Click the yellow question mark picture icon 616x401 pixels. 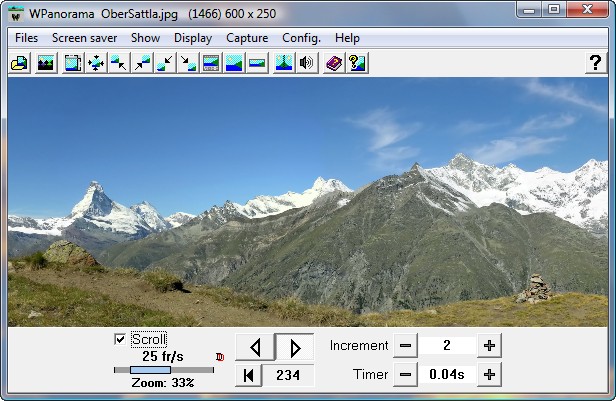357,63
